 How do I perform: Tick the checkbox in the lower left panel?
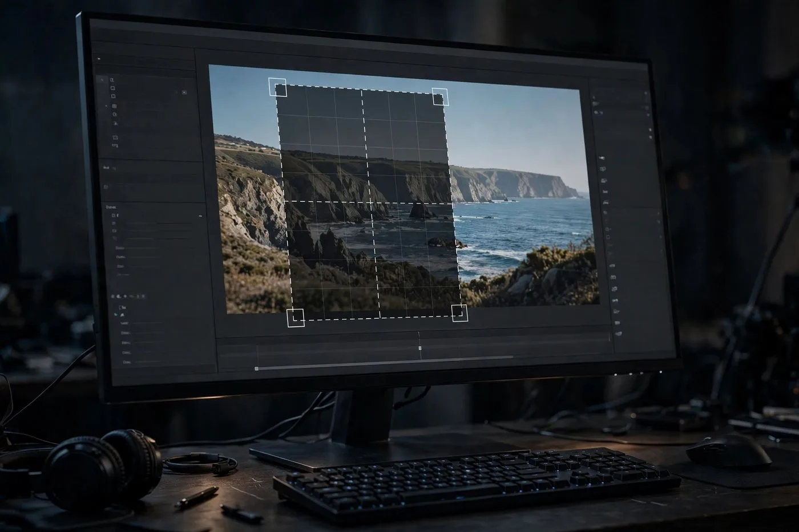pyautogui.click(x=121, y=307)
